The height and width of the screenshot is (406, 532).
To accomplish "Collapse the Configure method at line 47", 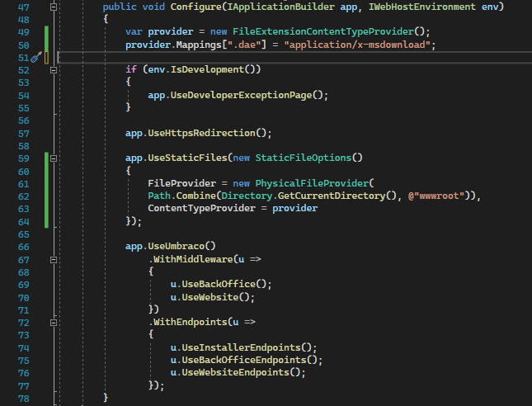I will click(x=54, y=7).
